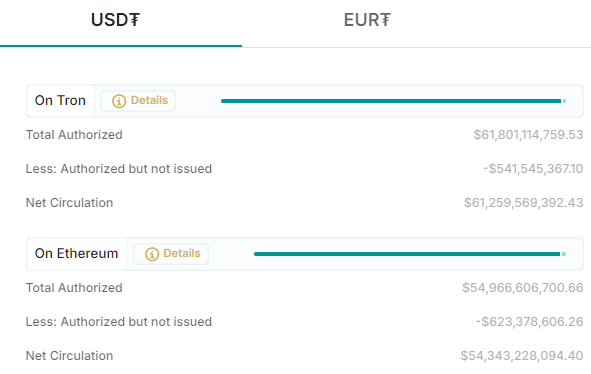This screenshot has width=591, height=374.
Task: Open the EUR₮ tab
Action: point(367,20)
